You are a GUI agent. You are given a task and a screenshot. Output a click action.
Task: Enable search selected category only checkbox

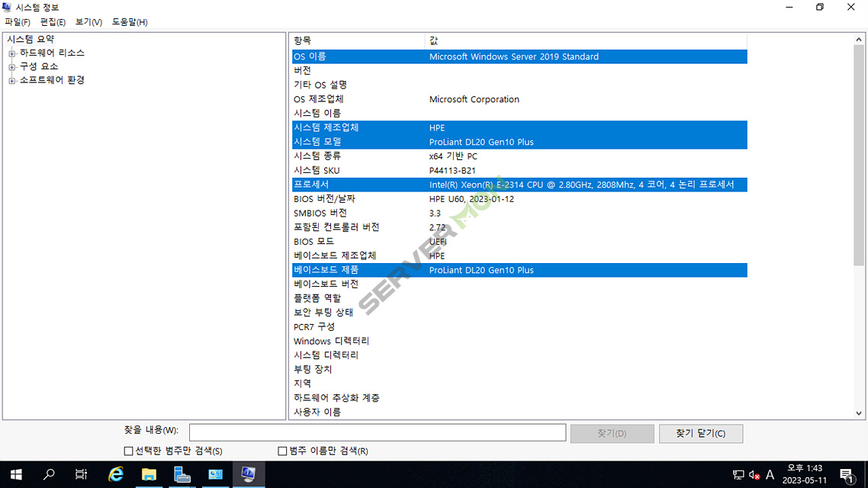(128, 451)
